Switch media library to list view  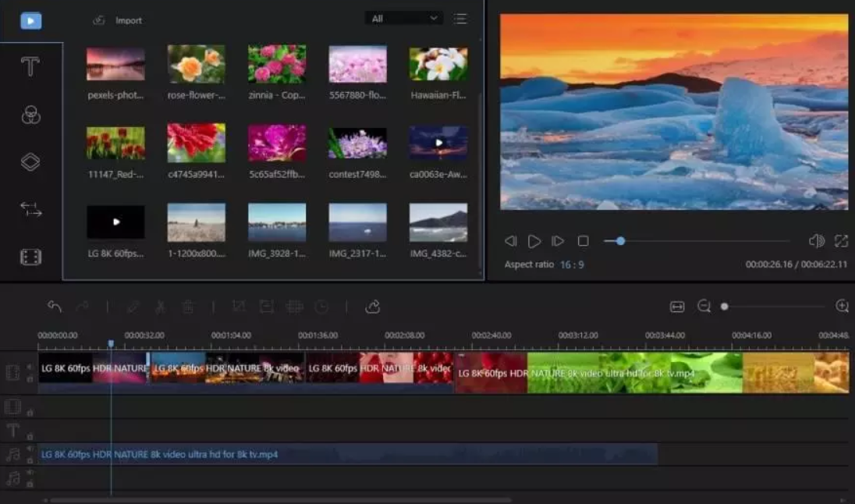click(461, 19)
